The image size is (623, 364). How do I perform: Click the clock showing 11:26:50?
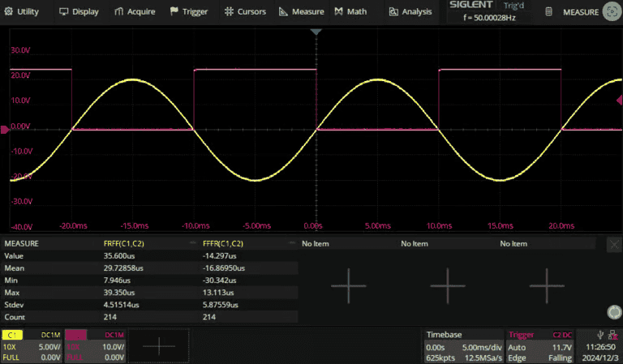point(600,347)
